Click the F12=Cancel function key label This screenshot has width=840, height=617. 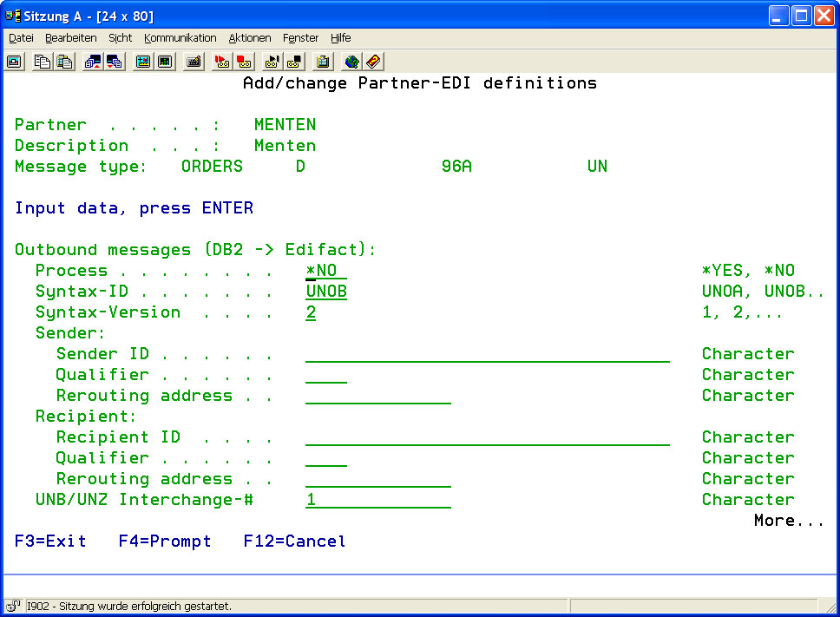(294, 542)
